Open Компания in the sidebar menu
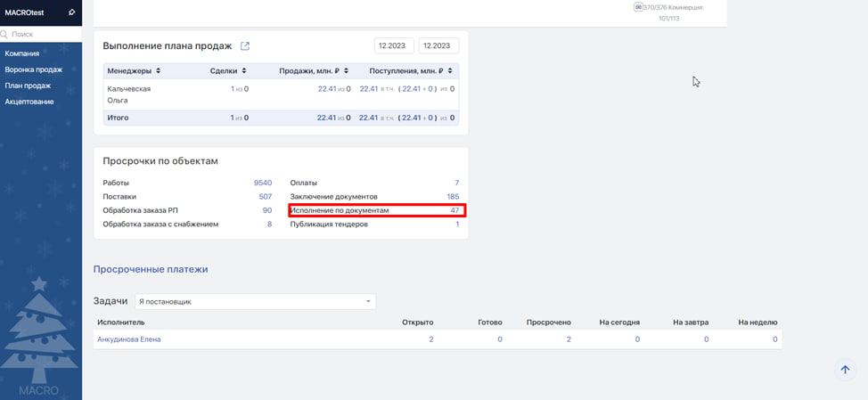 pyautogui.click(x=22, y=53)
